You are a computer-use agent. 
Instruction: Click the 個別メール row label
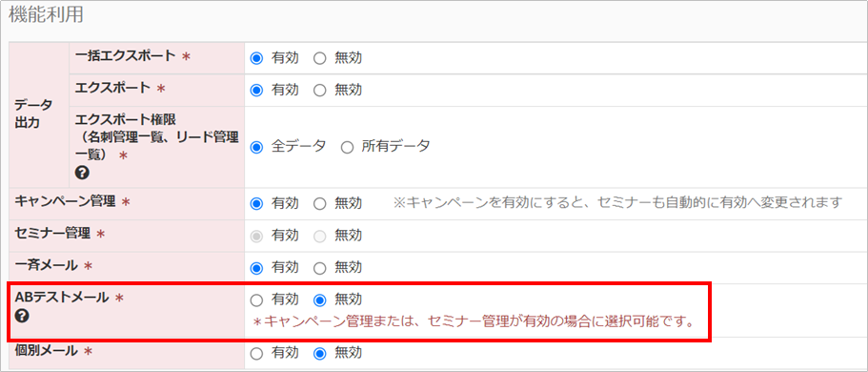tap(47, 351)
